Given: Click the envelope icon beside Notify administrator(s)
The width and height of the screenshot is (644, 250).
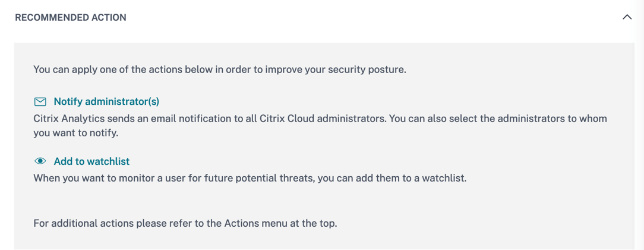Looking at the screenshot, I should click(40, 102).
